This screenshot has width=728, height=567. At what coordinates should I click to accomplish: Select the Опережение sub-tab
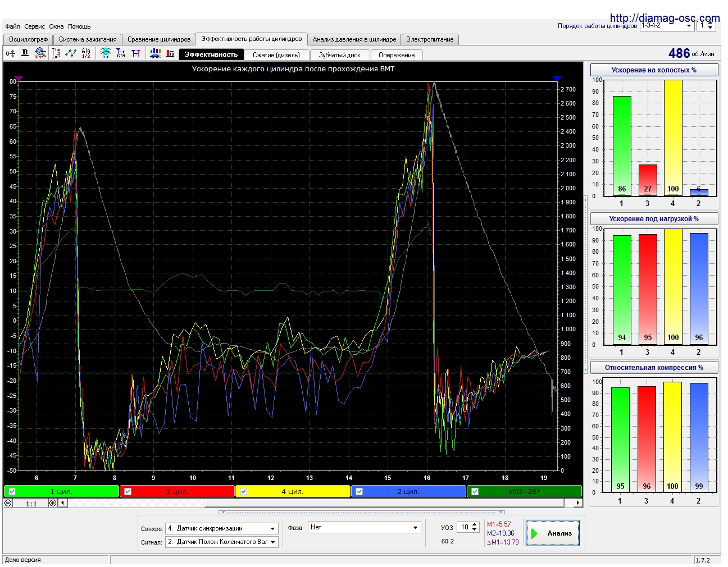coord(397,55)
